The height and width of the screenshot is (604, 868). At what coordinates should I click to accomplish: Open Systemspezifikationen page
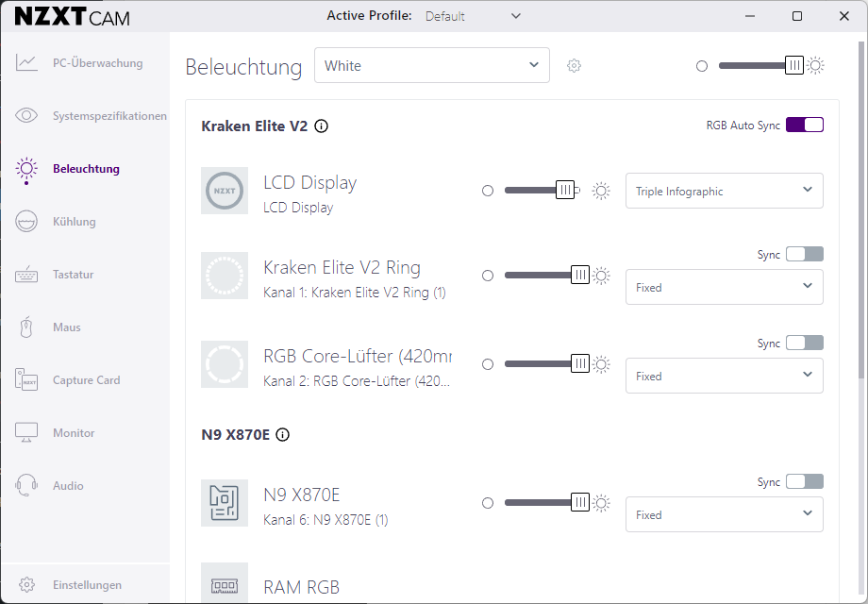108,116
